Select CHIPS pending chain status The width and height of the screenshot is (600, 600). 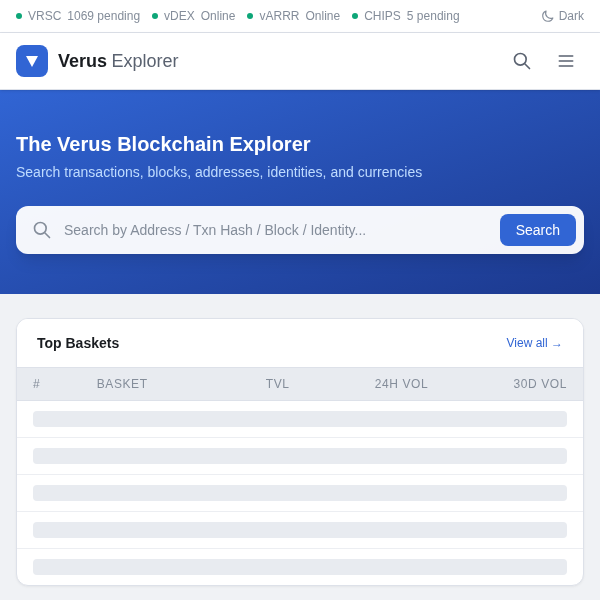(x=406, y=16)
